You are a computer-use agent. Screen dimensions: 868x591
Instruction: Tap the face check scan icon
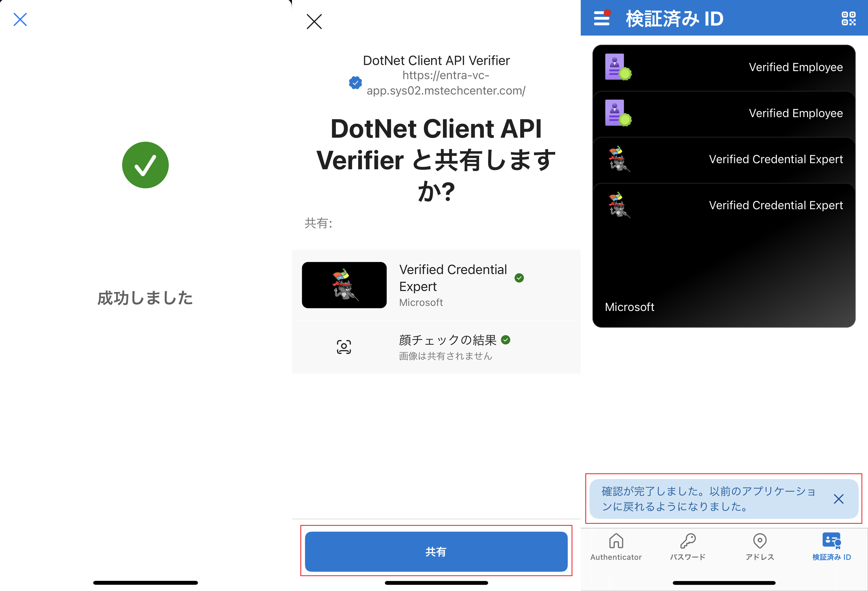pyautogui.click(x=344, y=347)
